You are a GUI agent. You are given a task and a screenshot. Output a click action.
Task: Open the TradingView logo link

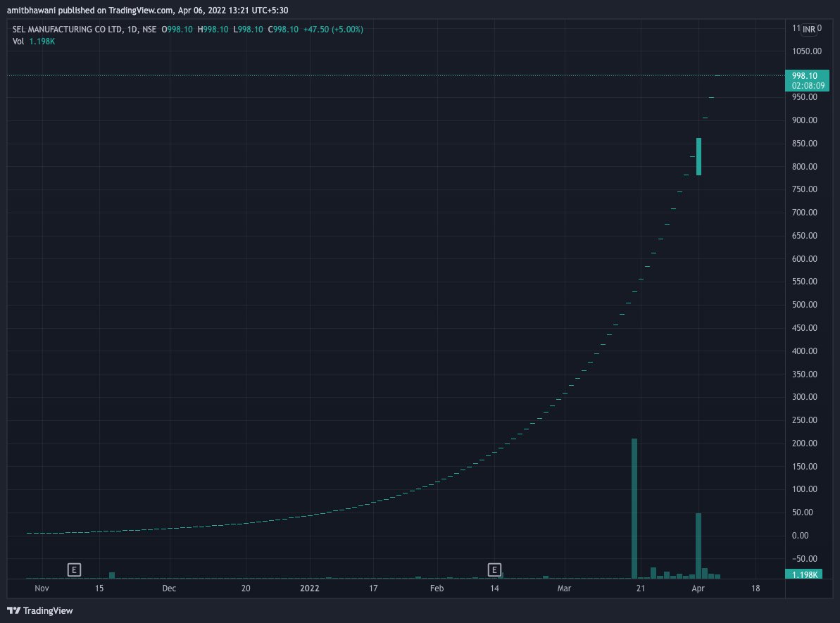click(39, 610)
